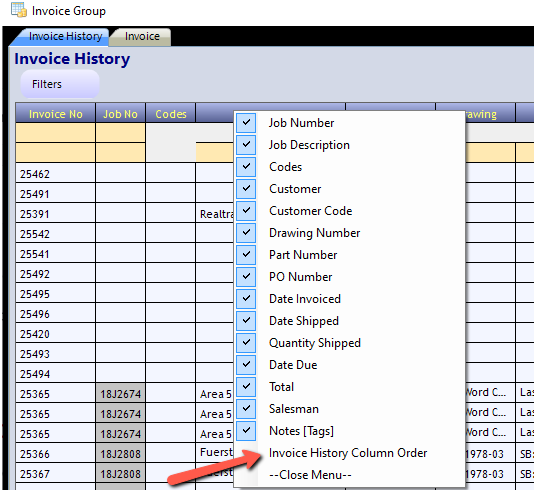534x490 pixels.
Task: Select invoice 25495 cell
Action: (56, 293)
